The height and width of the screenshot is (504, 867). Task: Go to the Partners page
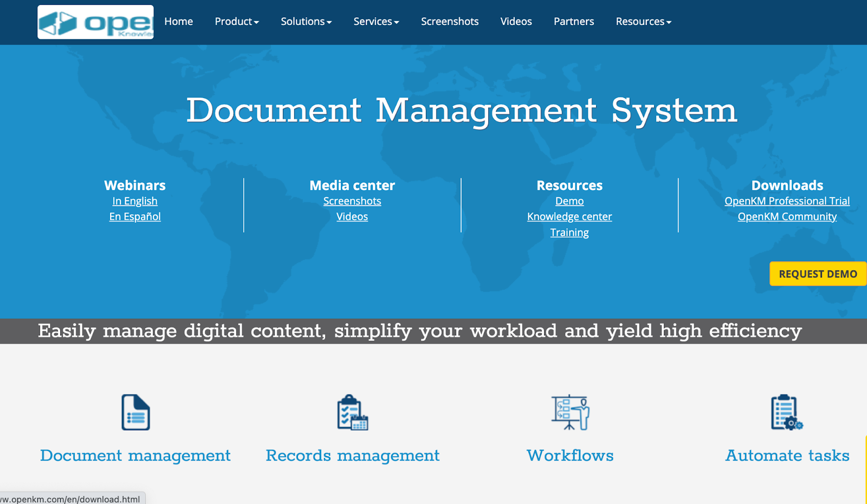573,22
